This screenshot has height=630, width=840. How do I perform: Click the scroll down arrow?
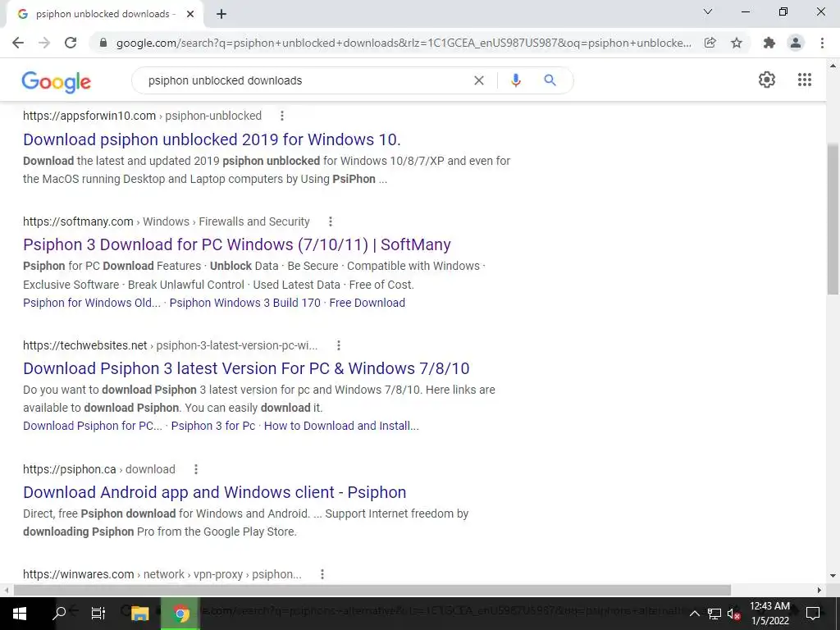[x=833, y=576]
